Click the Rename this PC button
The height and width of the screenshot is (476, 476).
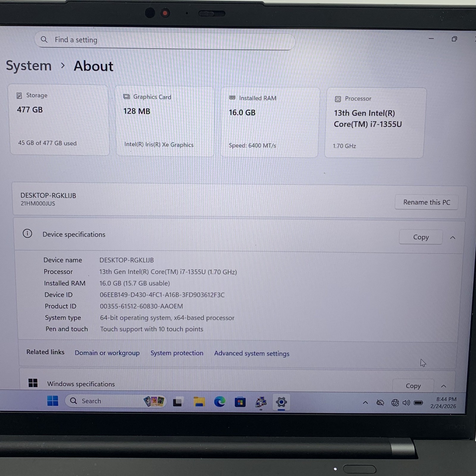[x=426, y=202]
